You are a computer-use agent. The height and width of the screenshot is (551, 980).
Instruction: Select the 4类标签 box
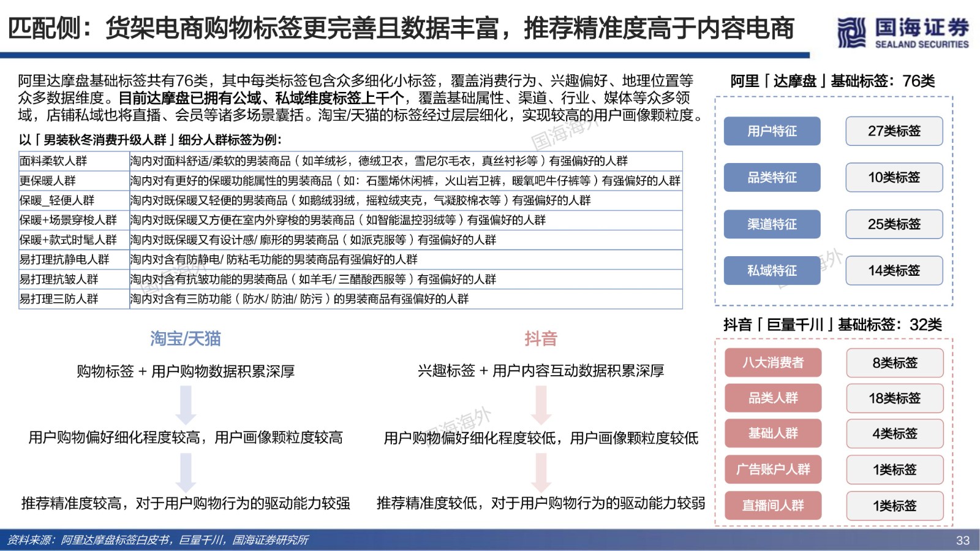tap(895, 434)
